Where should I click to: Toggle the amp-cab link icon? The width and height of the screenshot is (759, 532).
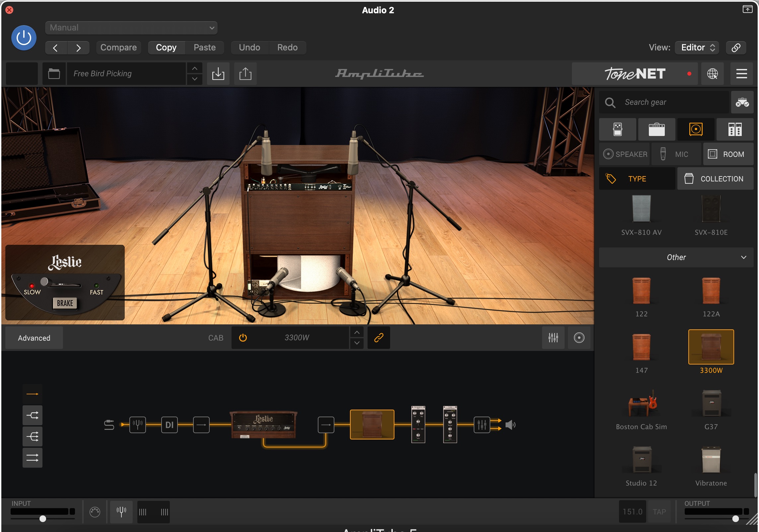point(379,338)
